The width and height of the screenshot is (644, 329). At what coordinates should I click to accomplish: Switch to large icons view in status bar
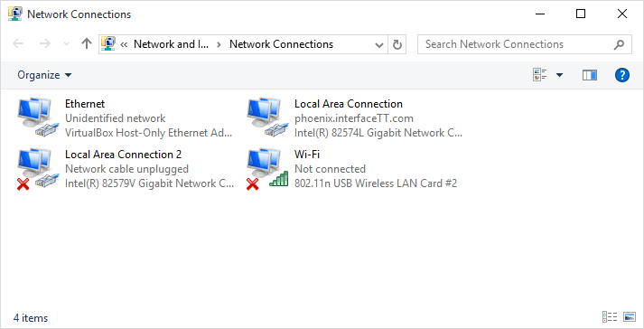[x=630, y=316]
